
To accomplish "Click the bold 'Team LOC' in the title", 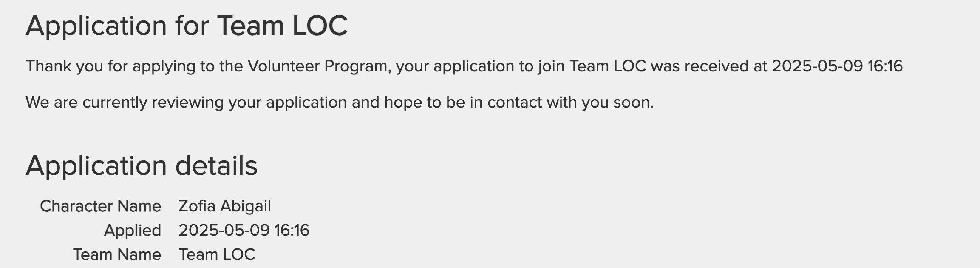I will [x=283, y=26].
